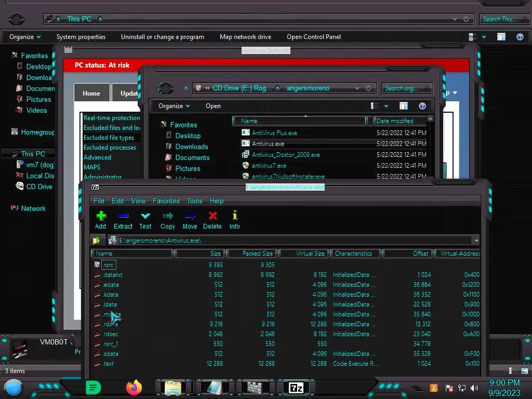Screen dimensions: 532x399
Task: Click the Add button in 7-Zip toolbar
Action: (x=100, y=220)
